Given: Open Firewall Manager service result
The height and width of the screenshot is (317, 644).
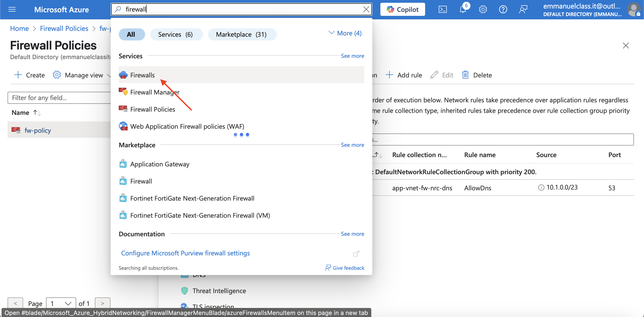Looking at the screenshot, I should [x=242, y=92].
